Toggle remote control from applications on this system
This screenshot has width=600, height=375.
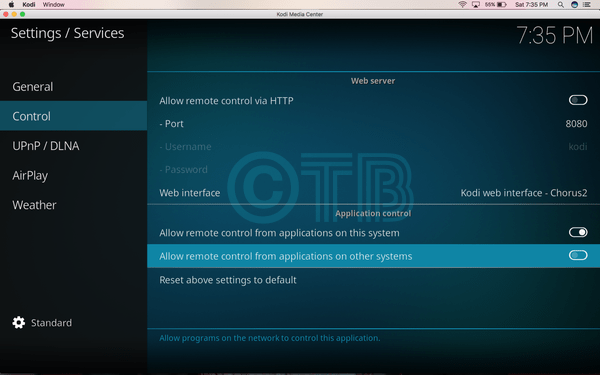tap(578, 232)
